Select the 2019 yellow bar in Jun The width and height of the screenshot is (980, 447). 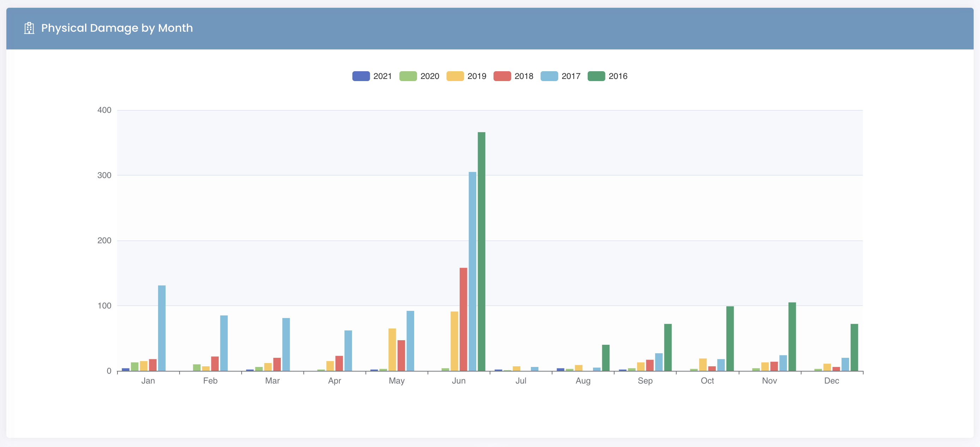coord(454,341)
